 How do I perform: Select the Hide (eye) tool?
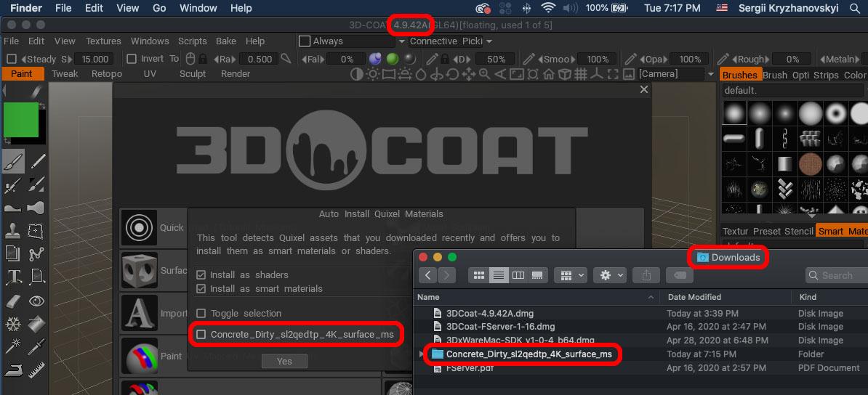pyautogui.click(x=37, y=301)
